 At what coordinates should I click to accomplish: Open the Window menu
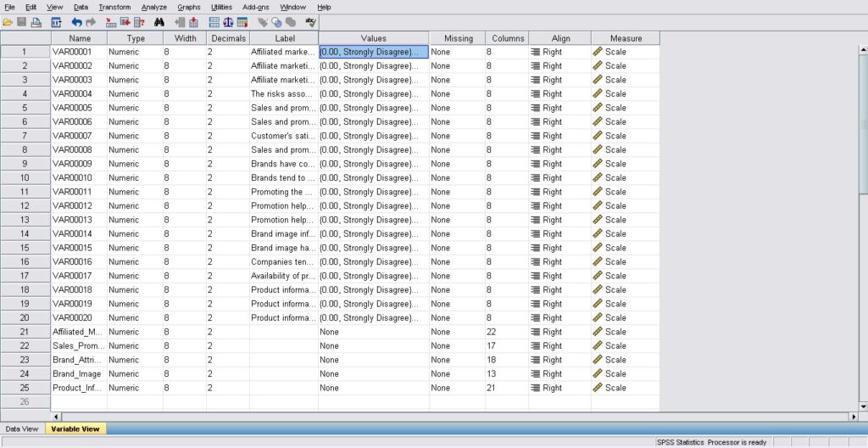coord(292,7)
